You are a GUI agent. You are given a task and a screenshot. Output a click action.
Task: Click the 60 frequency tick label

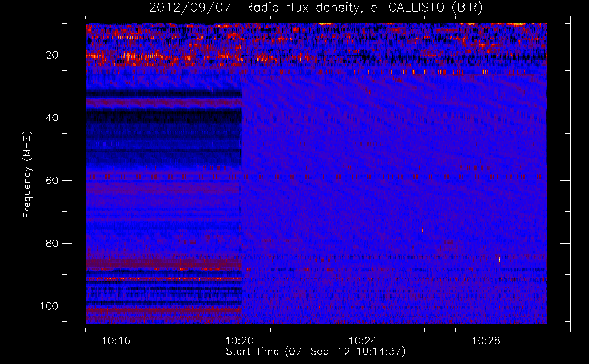coord(52,181)
